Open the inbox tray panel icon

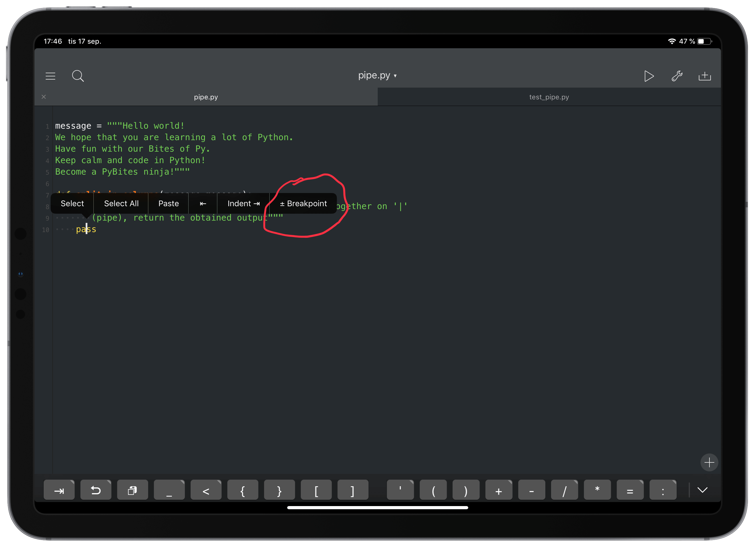[x=704, y=76]
